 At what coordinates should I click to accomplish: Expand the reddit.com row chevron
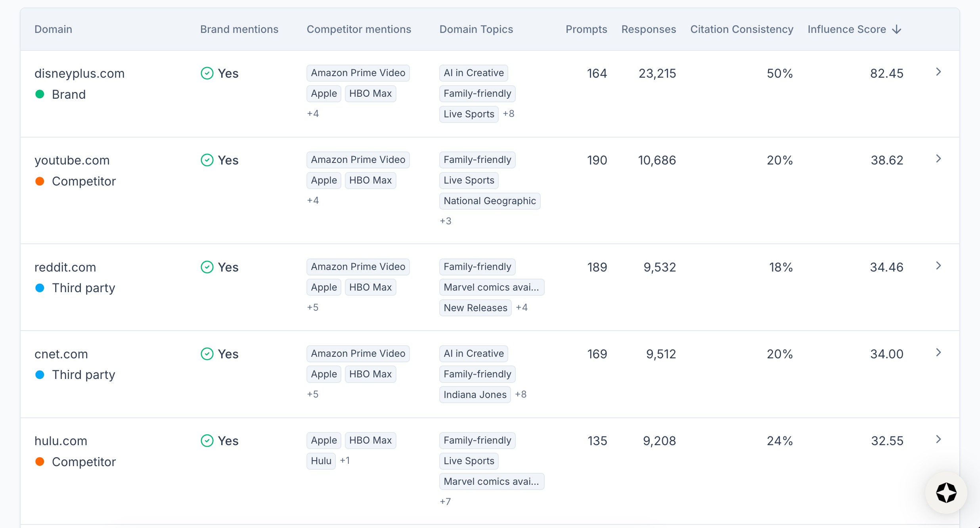(x=938, y=266)
